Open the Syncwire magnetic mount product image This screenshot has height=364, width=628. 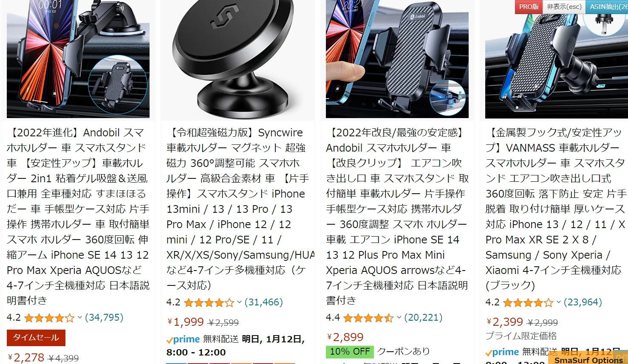[x=238, y=59]
